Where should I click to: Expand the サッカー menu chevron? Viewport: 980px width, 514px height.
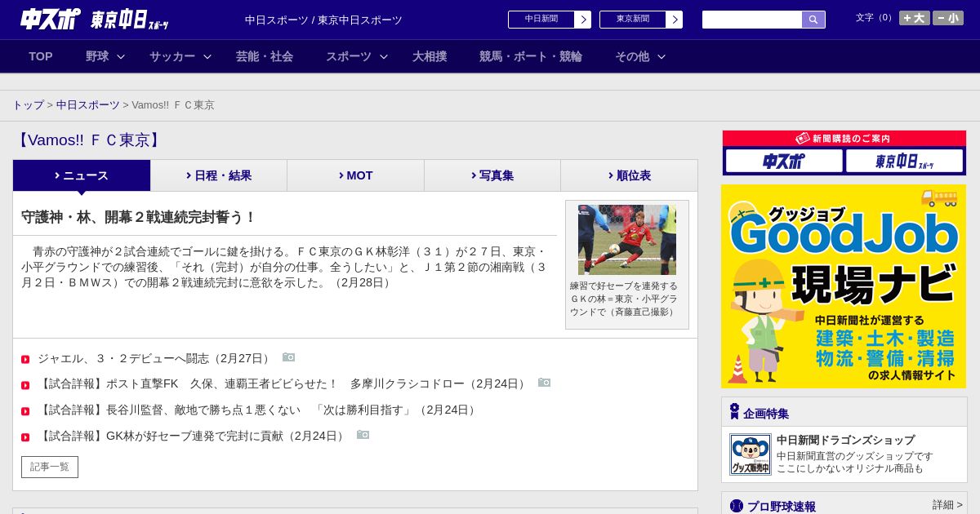point(207,57)
